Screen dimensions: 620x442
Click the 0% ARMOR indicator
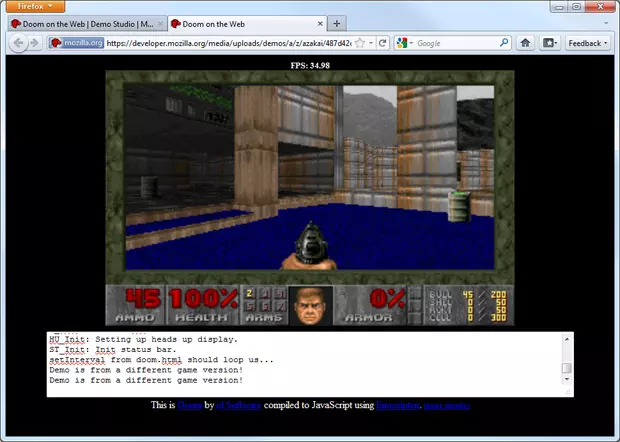[x=370, y=305]
